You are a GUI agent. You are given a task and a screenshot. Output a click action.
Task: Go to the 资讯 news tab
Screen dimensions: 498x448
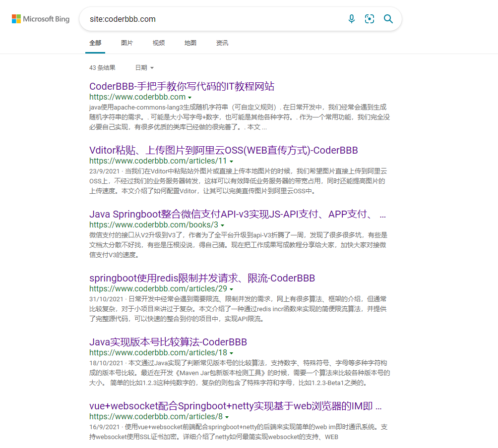pyautogui.click(x=222, y=43)
